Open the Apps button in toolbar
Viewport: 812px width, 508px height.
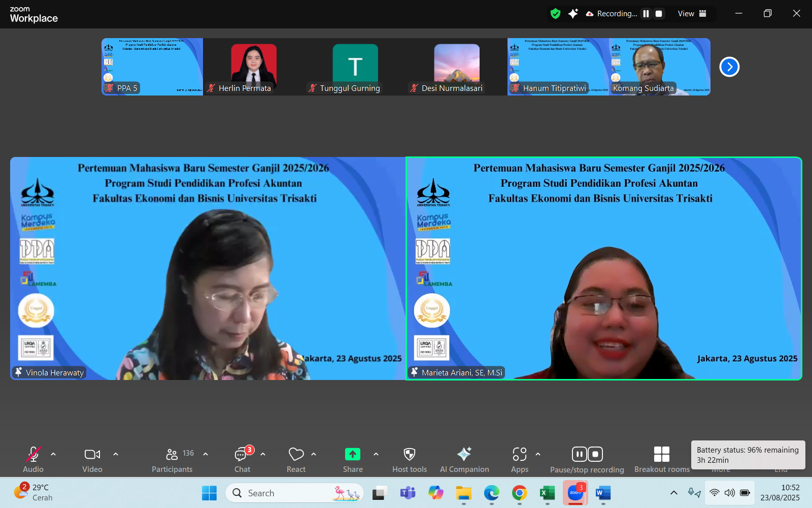pos(520,459)
